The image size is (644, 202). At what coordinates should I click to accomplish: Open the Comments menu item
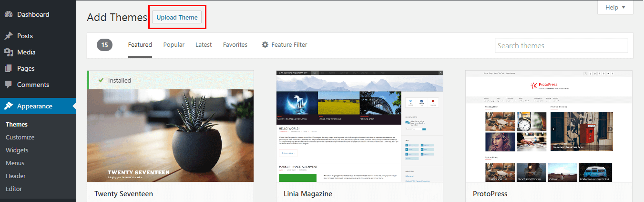click(38, 85)
